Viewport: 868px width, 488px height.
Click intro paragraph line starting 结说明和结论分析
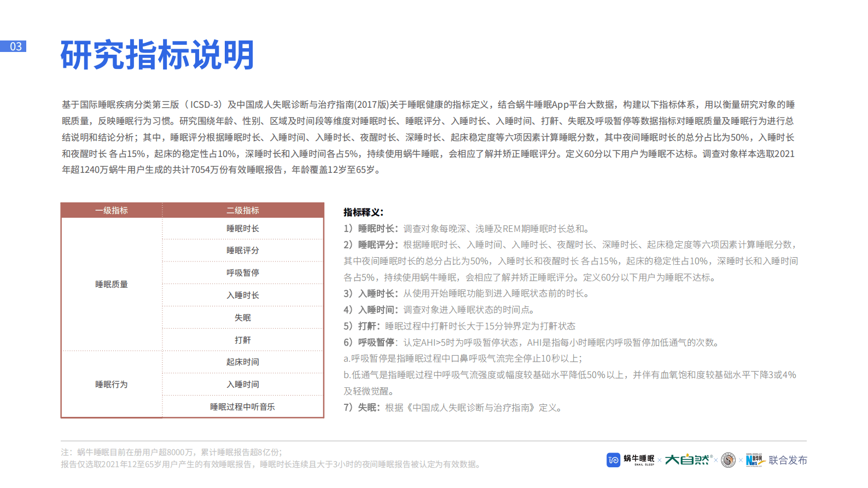tap(428, 137)
